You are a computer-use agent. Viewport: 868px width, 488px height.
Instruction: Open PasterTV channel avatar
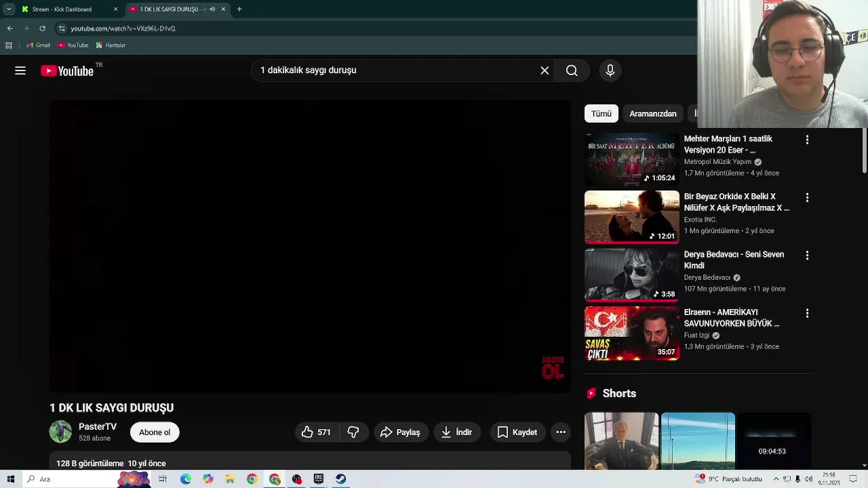point(60,432)
